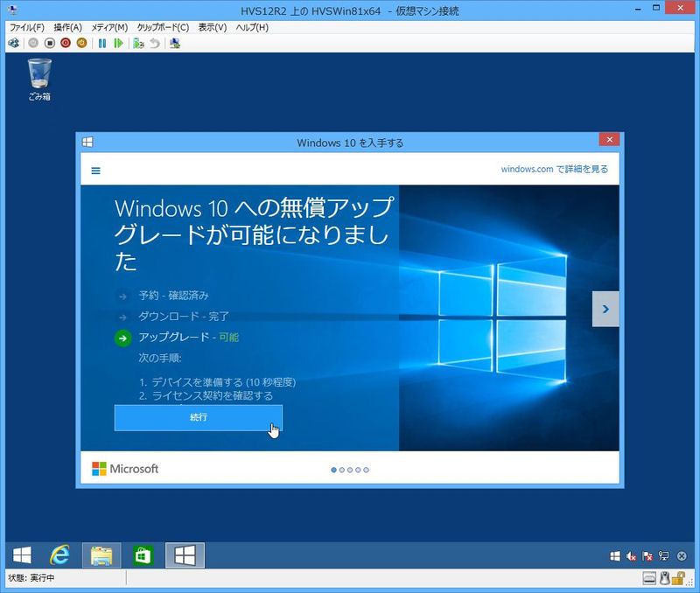Image resolution: width=700 pixels, height=593 pixels.
Task: Click the enhanced session monitor toolbar icon
Action: point(175,43)
